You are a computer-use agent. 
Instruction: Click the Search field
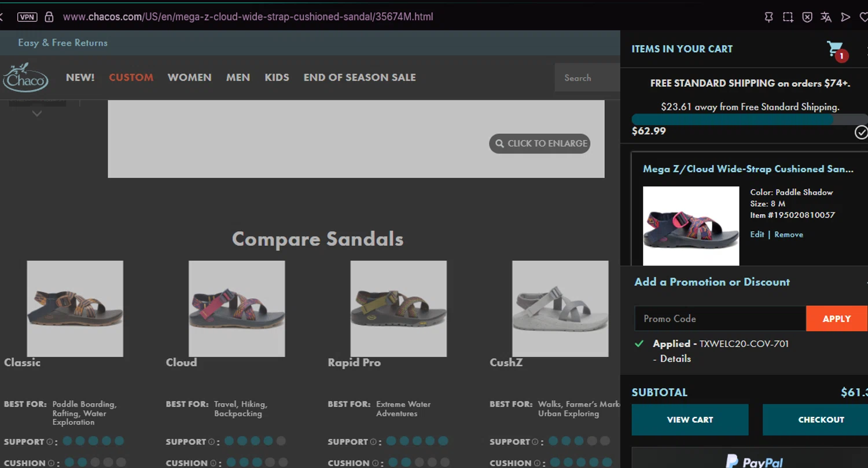point(587,78)
